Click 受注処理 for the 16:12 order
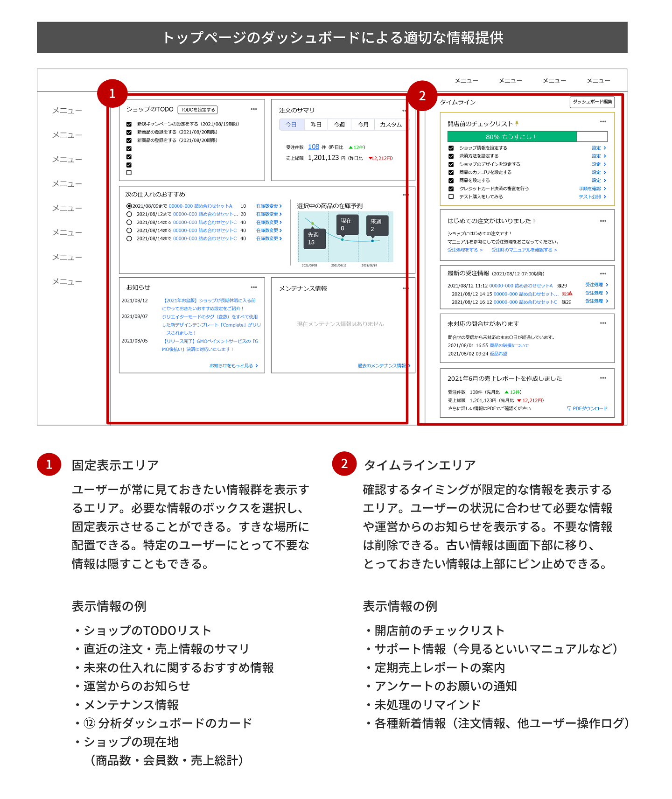 click(x=597, y=301)
